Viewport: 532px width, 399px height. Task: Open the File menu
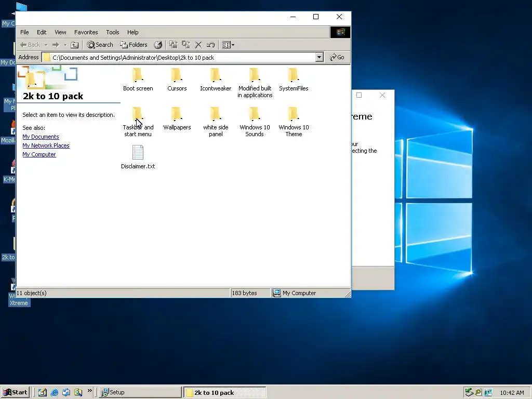click(24, 32)
